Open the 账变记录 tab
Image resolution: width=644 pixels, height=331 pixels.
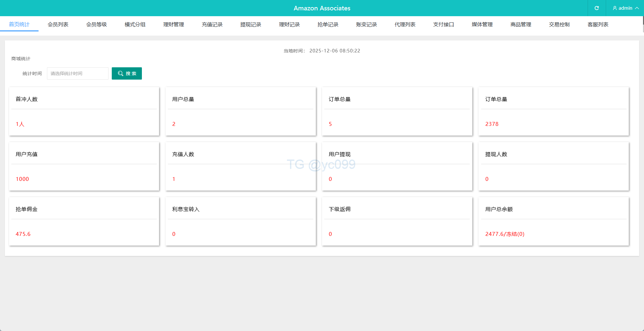tap(366, 25)
